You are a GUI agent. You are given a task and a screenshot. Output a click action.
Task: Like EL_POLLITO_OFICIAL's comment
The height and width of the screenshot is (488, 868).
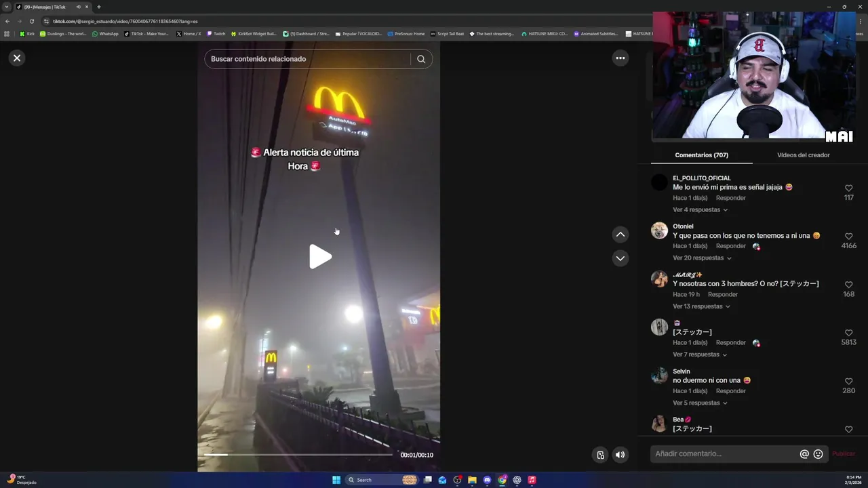848,188
